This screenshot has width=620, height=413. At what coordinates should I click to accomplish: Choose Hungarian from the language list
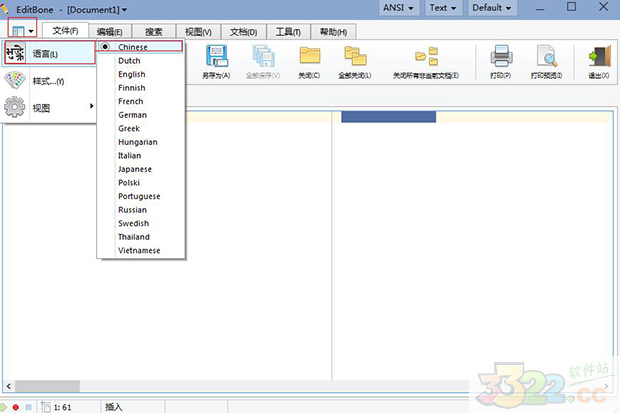pos(141,142)
